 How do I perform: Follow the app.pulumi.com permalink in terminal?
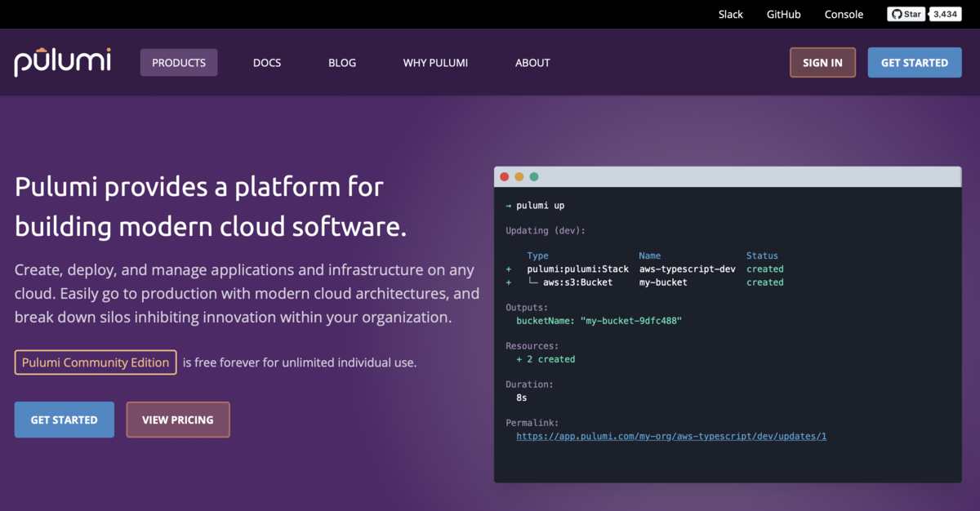(671, 436)
